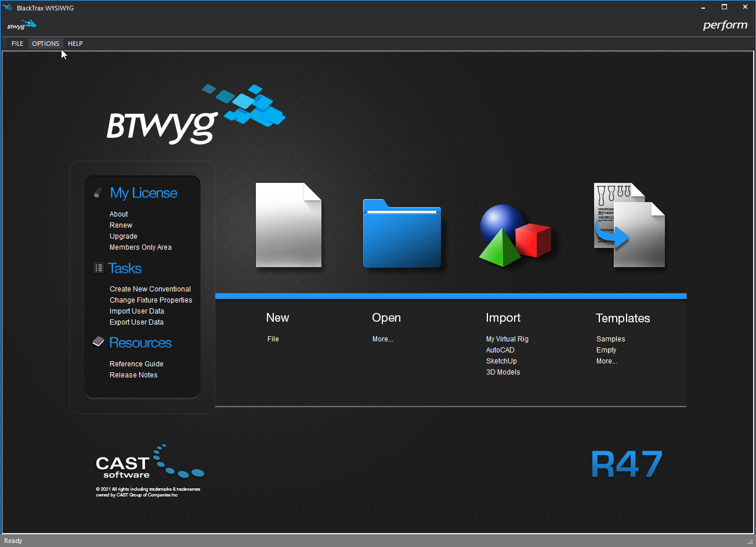Viewport: 756px width, 547px height.
Task: Choose SketchUp import option
Action: point(501,361)
